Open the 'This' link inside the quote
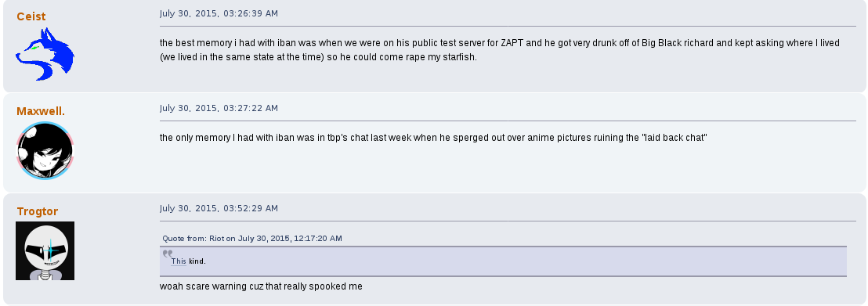 point(179,261)
